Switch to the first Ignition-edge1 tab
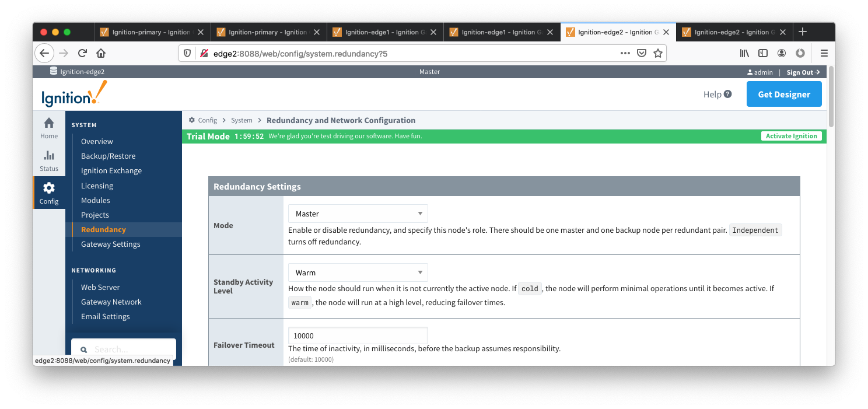The image size is (868, 409). click(386, 32)
